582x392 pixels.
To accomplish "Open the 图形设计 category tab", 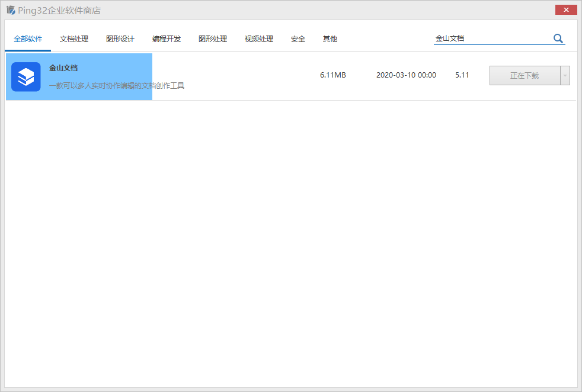I will tap(120, 39).
